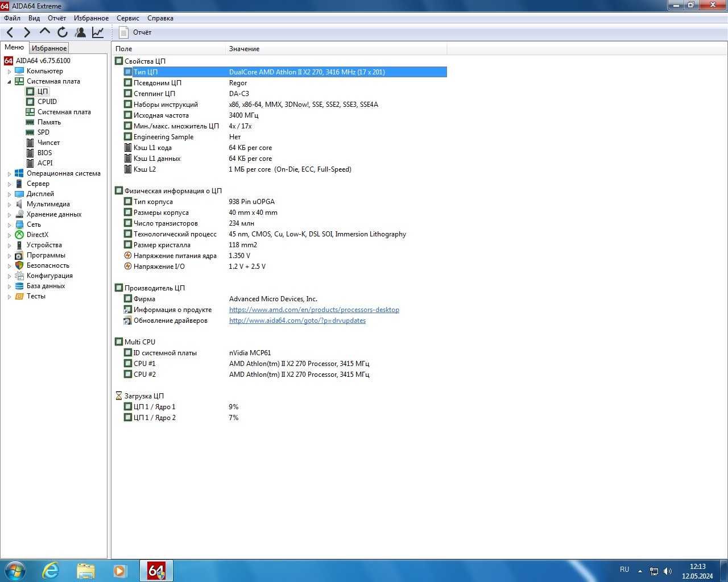Click the Back navigation arrow
This screenshot has width=728, height=582.
click(10, 32)
